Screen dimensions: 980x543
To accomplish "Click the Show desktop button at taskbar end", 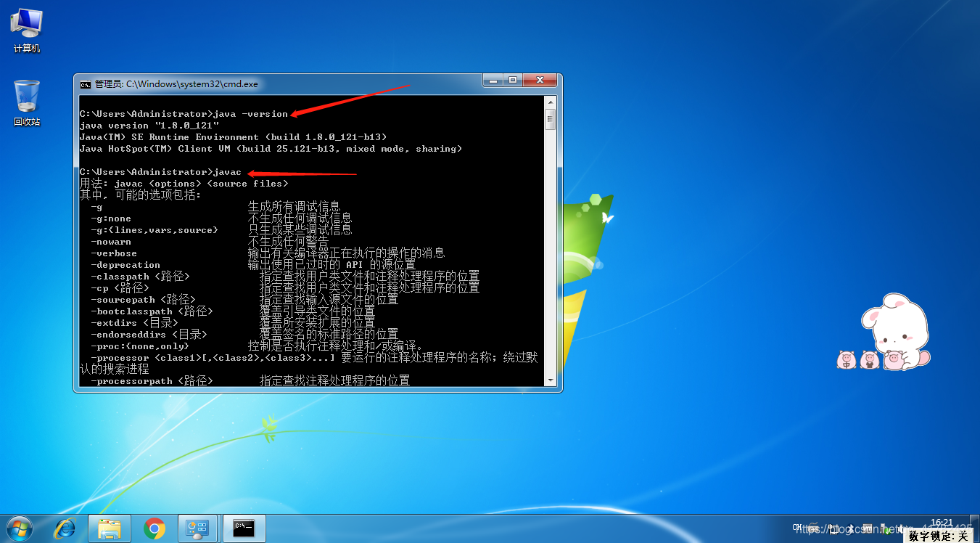I will point(974,528).
